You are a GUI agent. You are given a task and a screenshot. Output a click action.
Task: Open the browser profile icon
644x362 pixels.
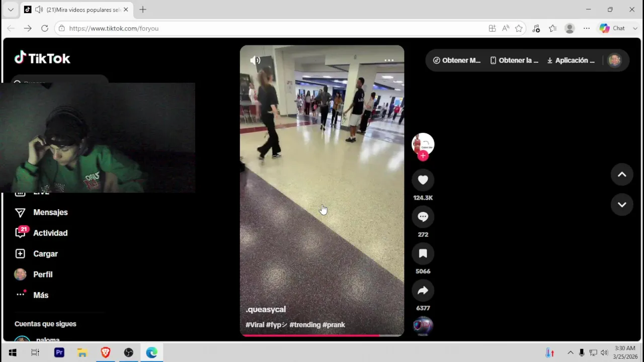point(570,28)
